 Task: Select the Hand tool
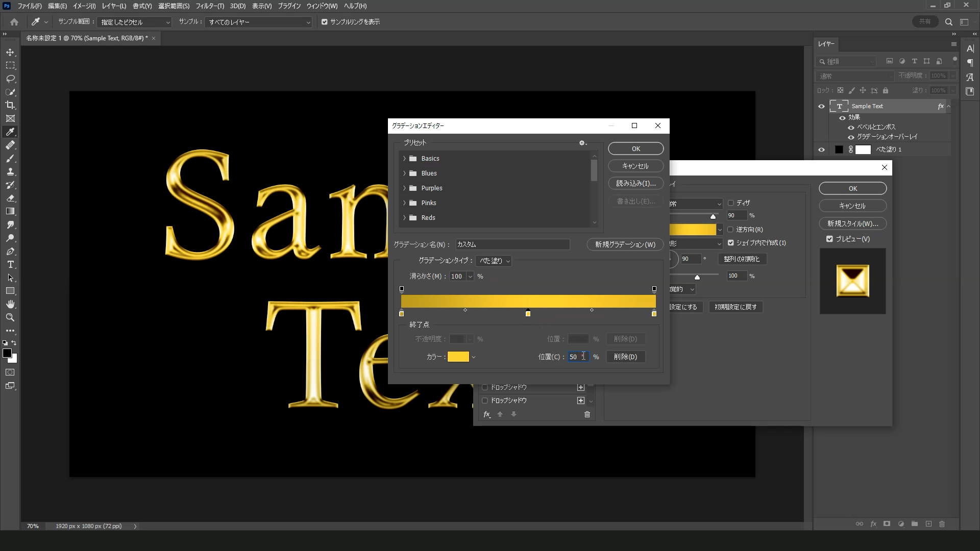pos(10,304)
